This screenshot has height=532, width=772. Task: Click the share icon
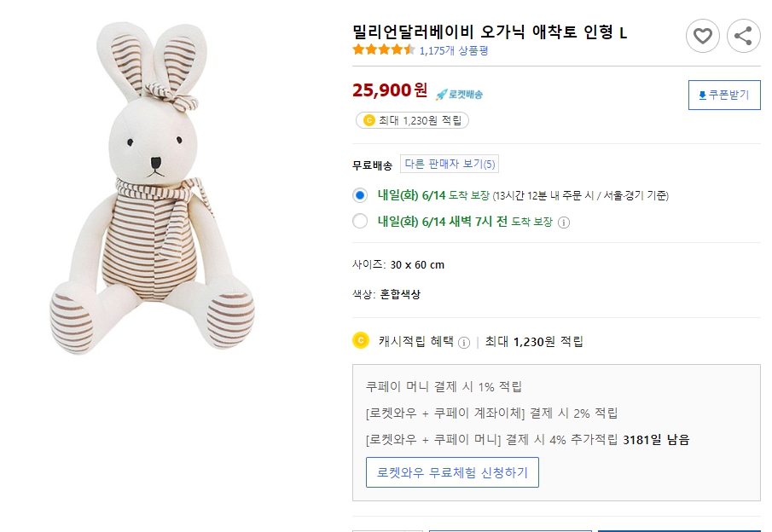743,36
